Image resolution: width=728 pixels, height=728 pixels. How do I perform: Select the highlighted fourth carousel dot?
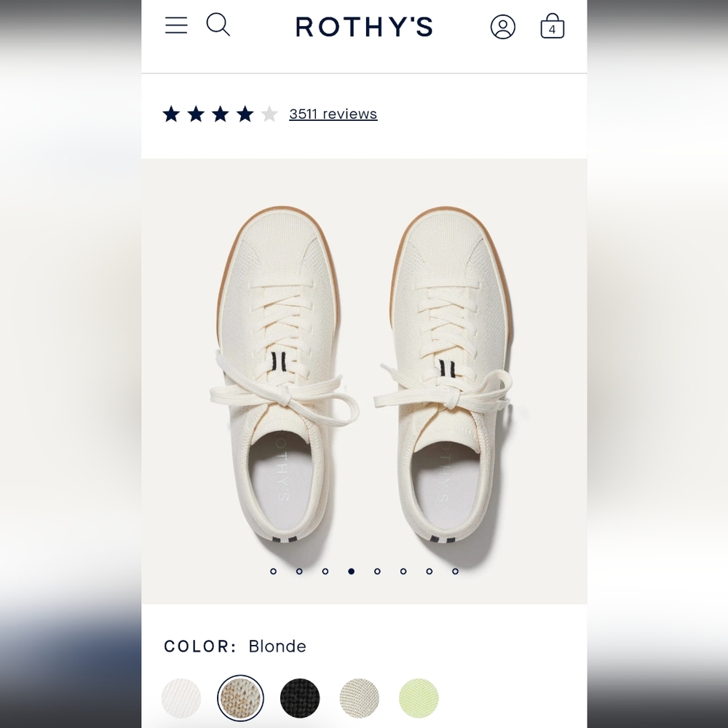[352, 572]
